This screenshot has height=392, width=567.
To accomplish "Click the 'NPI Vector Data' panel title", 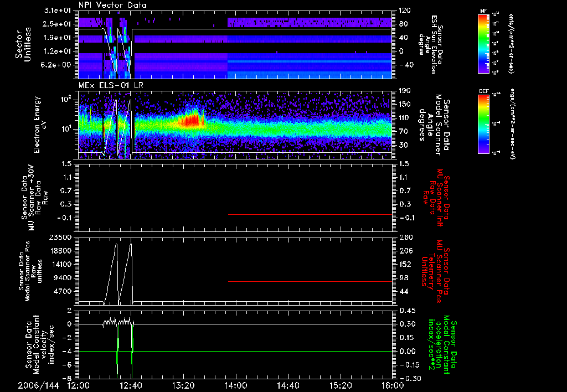I will 112,5.
